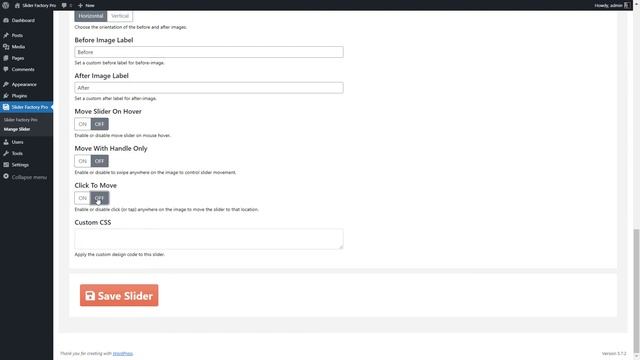The width and height of the screenshot is (640, 360).
Task: Open the Tools menu label
Action: coord(17,153)
